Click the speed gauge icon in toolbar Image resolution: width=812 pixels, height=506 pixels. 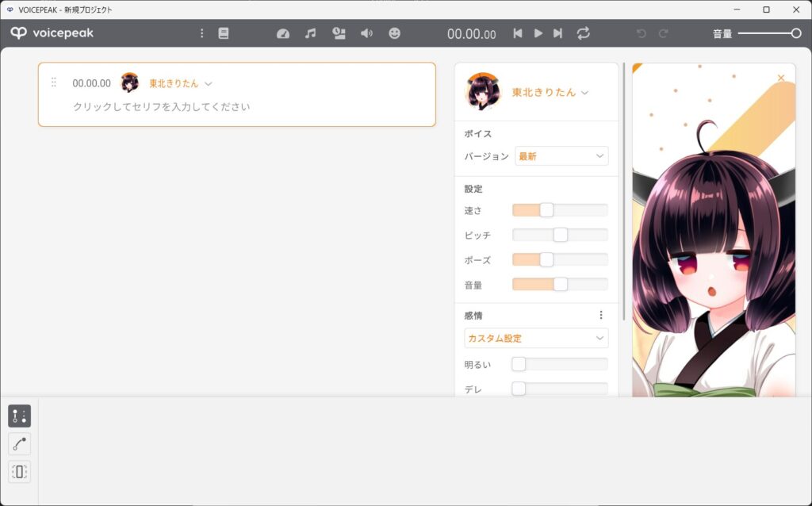click(283, 33)
